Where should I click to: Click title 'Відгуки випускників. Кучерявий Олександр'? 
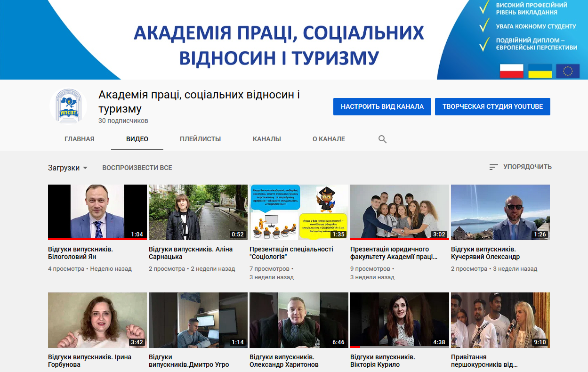tap(485, 253)
